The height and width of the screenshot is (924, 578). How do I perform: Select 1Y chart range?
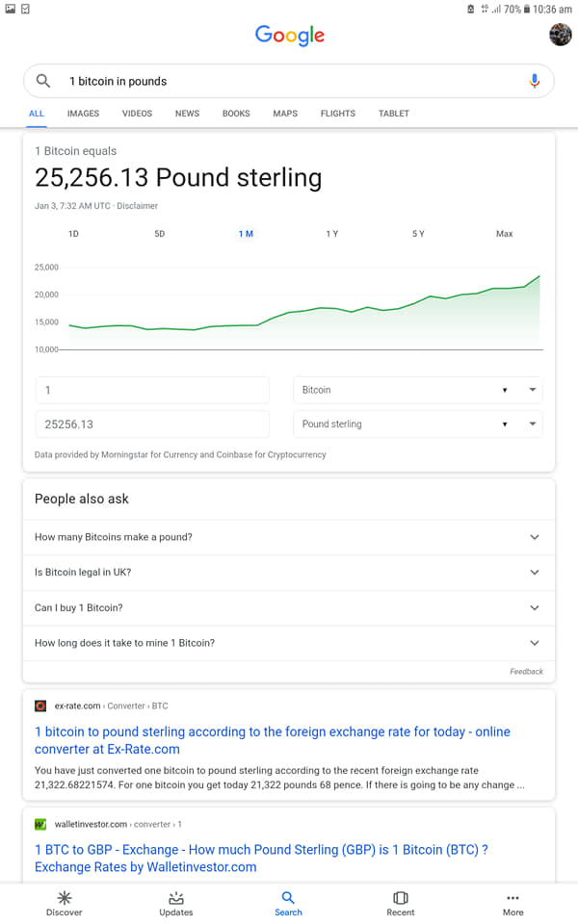[332, 234]
